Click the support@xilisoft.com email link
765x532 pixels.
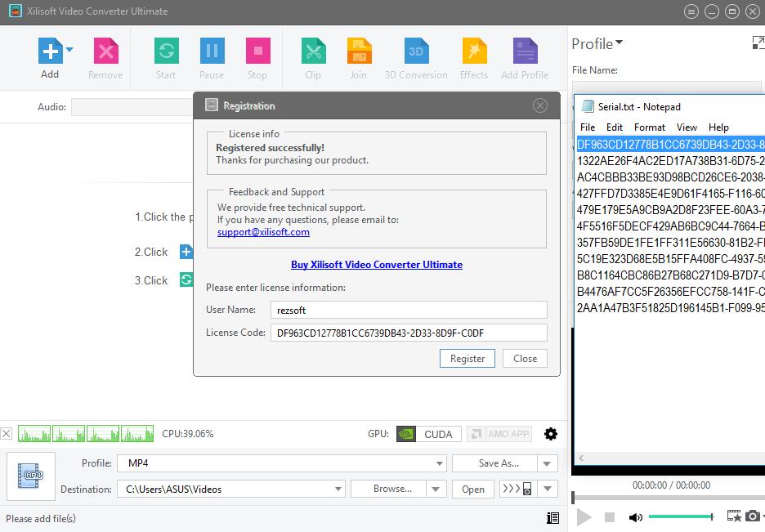point(263,232)
